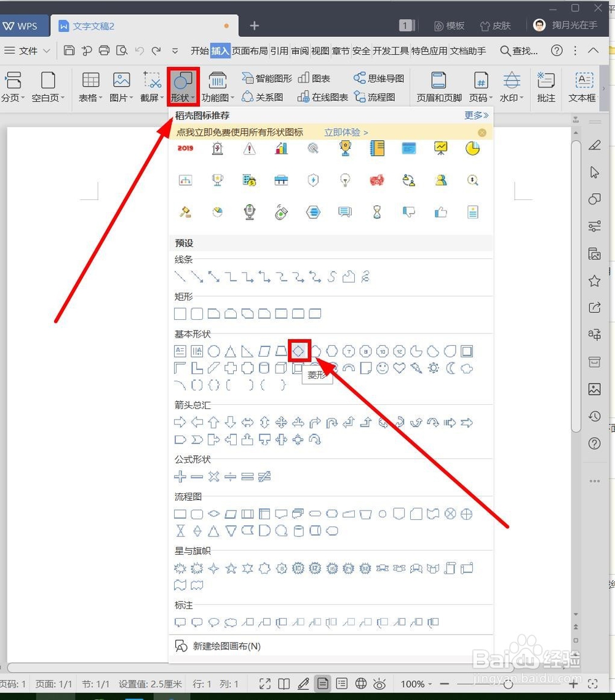This screenshot has height=700, width=615.
Task: Click the print icon in quick toolbar
Action: [104, 50]
